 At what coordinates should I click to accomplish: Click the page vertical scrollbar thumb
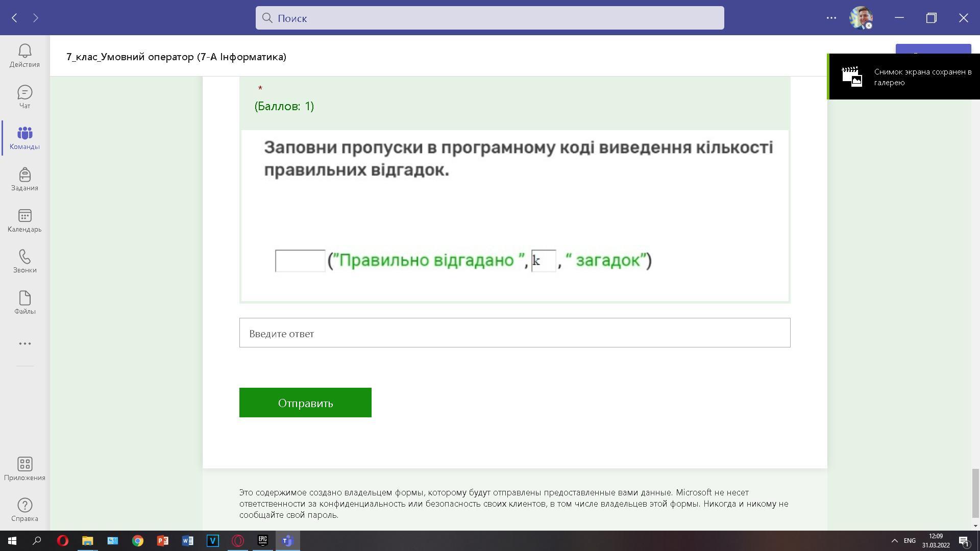click(975, 492)
